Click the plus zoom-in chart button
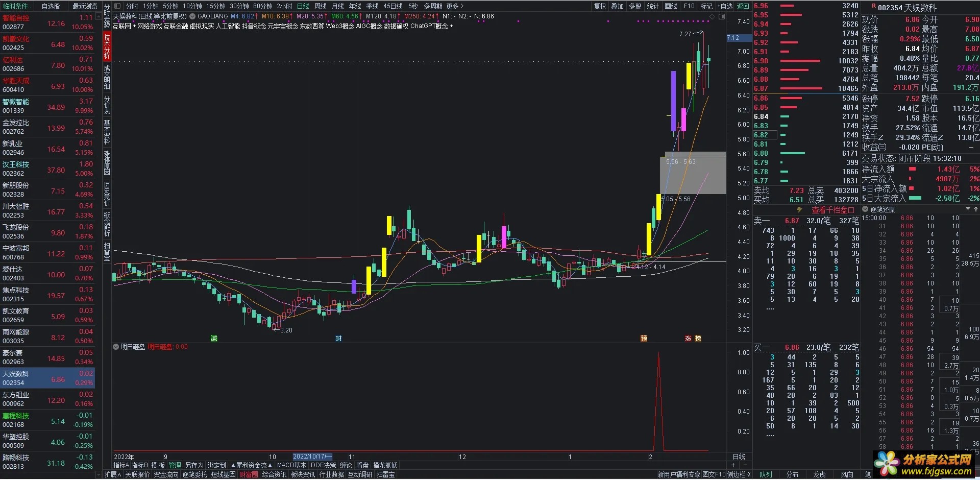 pyautogui.click(x=733, y=465)
